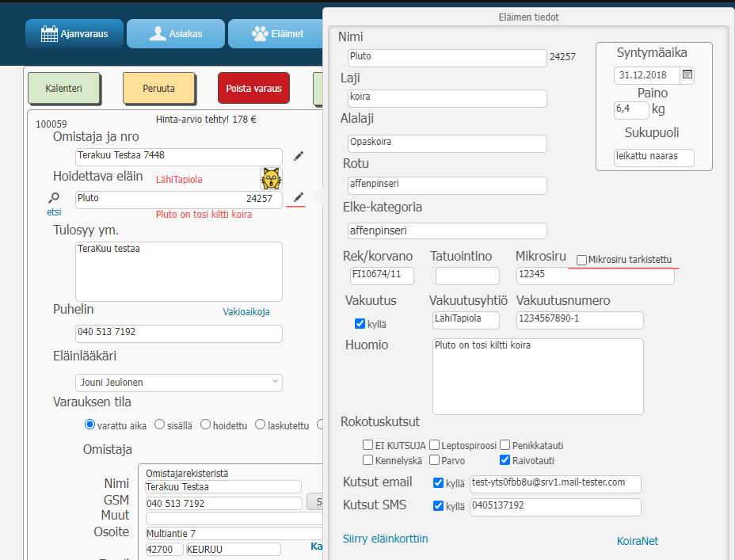This screenshot has width=735, height=560.
Task: Open the Eläimet tab
Action: point(275,34)
